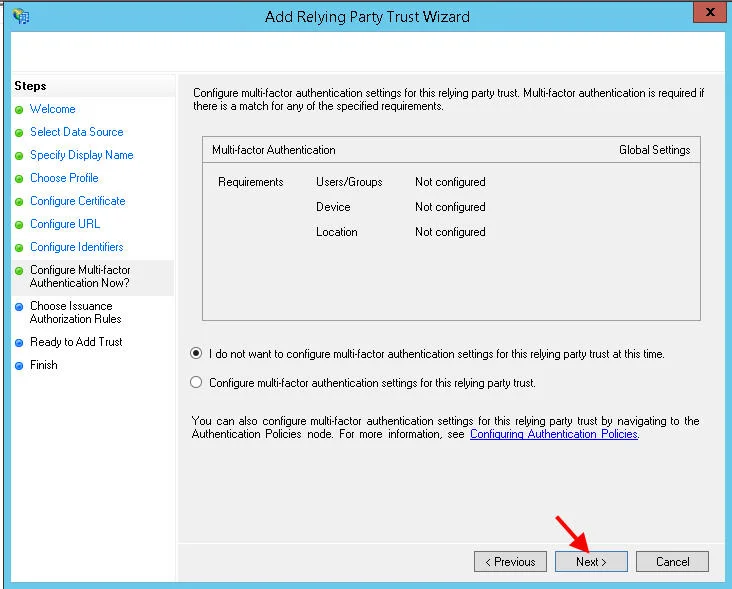
Task: Click green bullet beside Select Data Source
Action: point(19,133)
